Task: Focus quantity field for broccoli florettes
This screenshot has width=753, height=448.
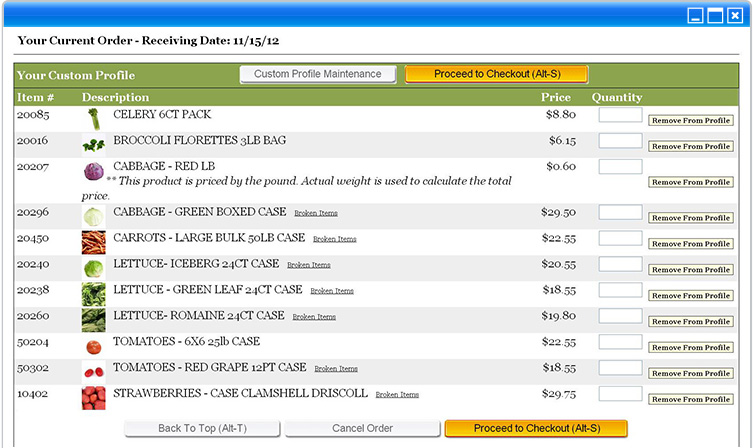Action: (x=620, y=141)
